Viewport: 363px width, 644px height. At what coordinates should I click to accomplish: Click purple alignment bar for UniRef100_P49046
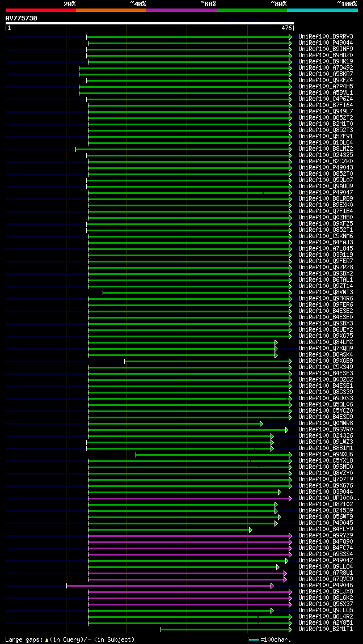click(x=170, y=586)
